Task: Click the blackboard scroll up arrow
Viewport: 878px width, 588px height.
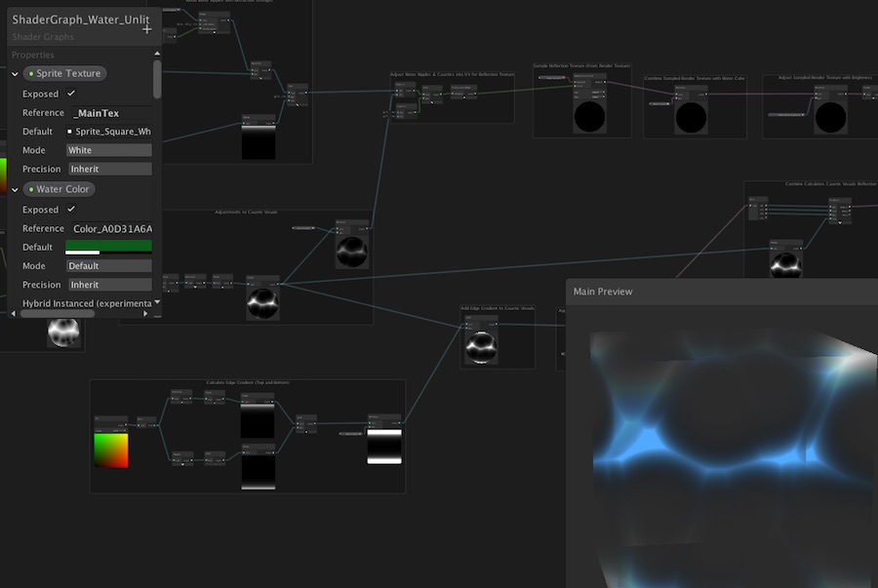Action: click(157, 54)
